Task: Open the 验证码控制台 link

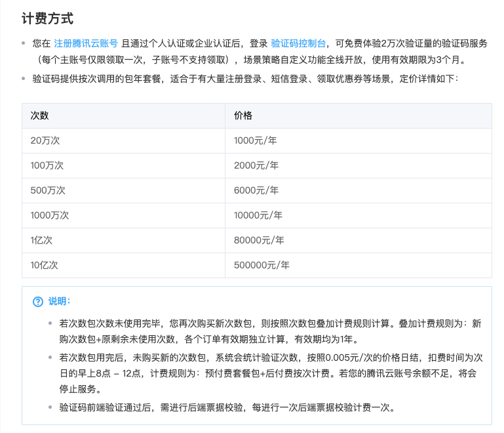Action: [x=298, y=43]
